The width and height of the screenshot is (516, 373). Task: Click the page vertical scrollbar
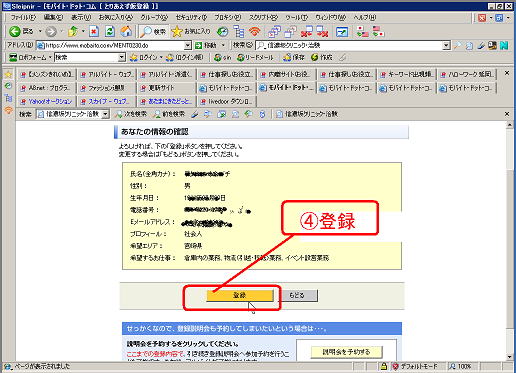(x=509, y=242)
